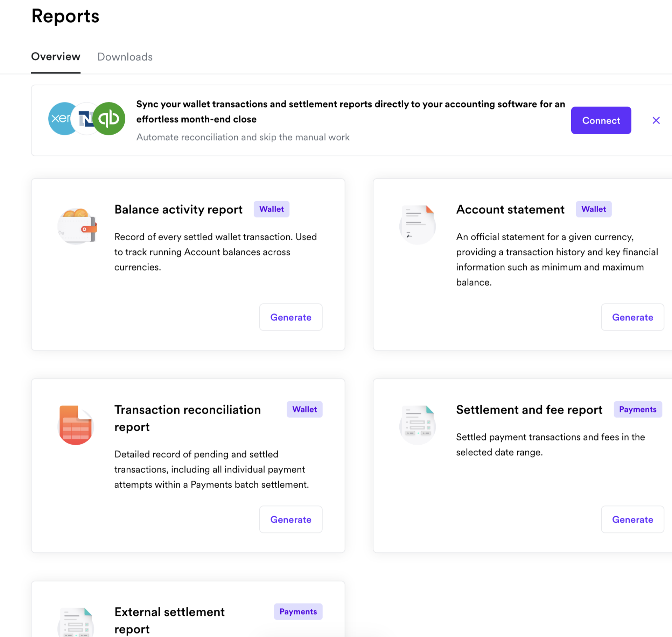The height and width of the screenshot is (637, 672).
Task: Click the 'Reports' page heading
Action: coord(65,16)
